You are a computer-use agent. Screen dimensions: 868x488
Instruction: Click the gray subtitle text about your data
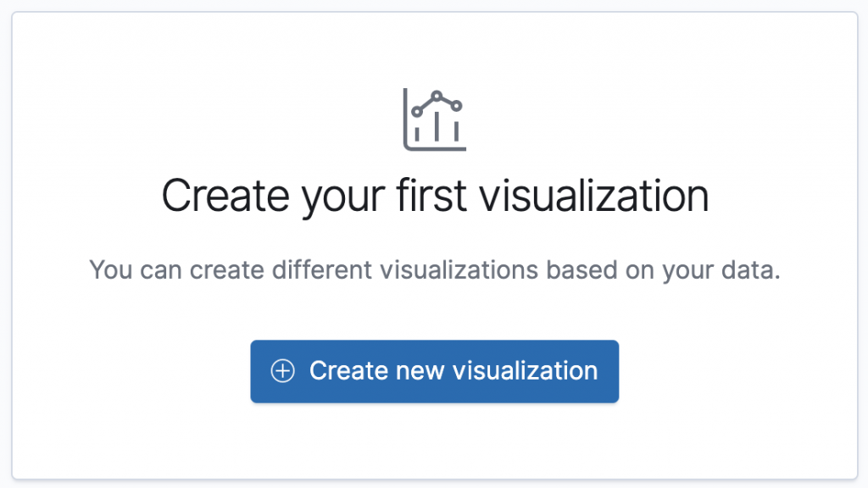point(434,271)
